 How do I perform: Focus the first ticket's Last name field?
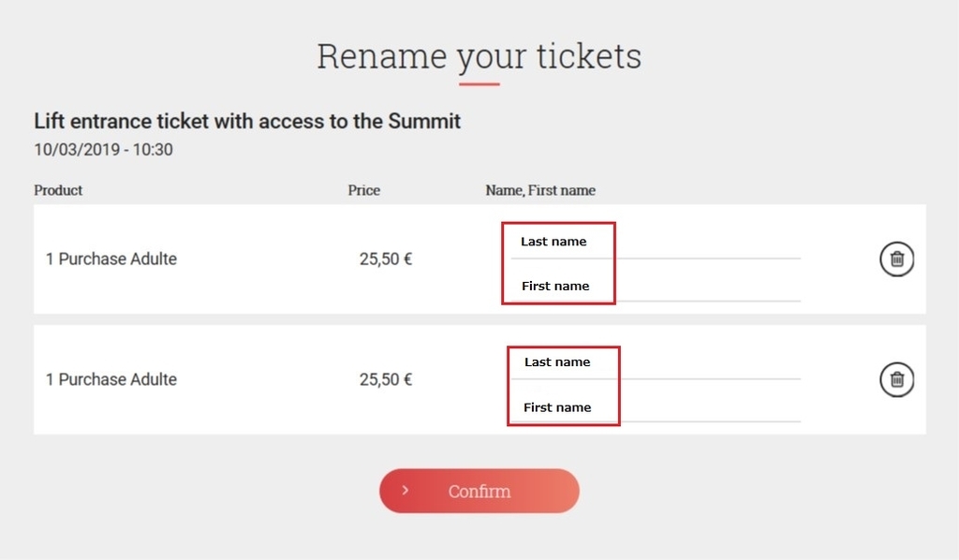click(656, 243)
